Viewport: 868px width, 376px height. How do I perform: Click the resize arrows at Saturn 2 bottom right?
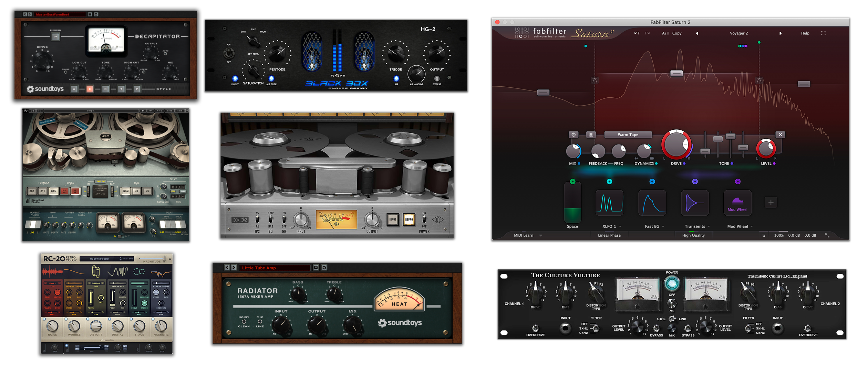coord(827,235)
